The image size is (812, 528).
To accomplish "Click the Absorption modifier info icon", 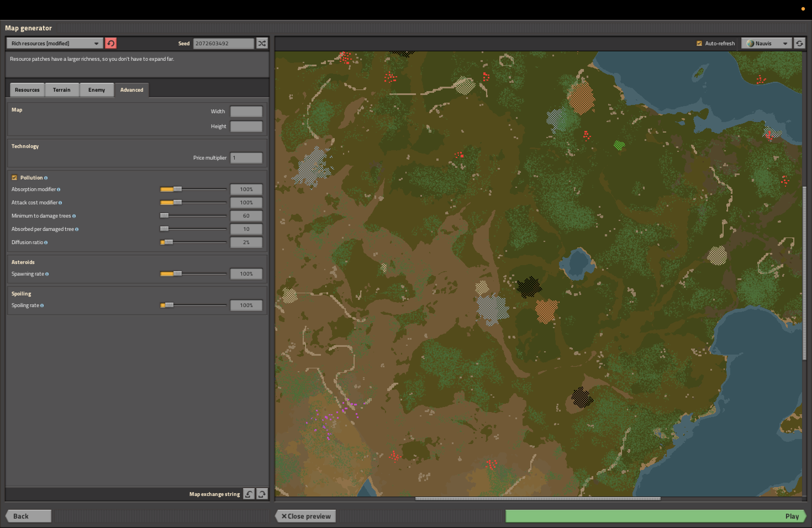I will tap(58, 190).
